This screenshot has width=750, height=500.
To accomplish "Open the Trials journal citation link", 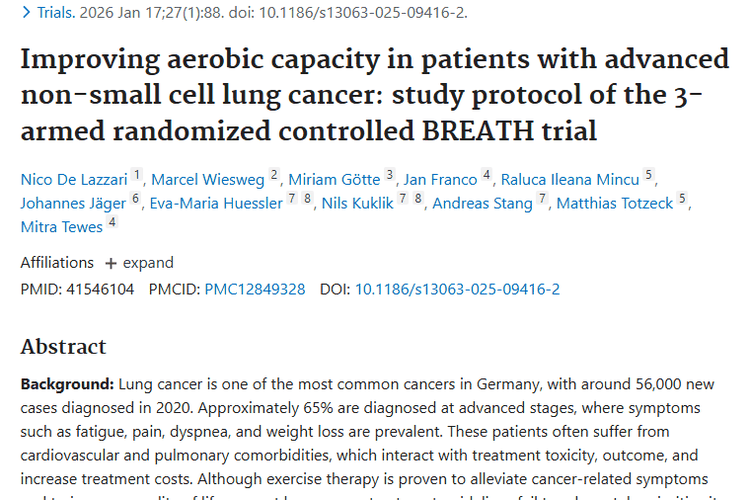I will click(x=54, y=13).
